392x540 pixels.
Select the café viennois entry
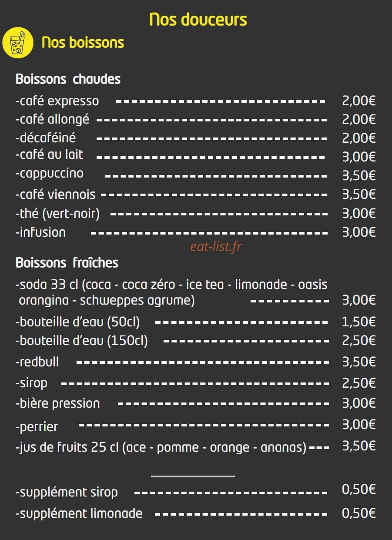point(196,194)
